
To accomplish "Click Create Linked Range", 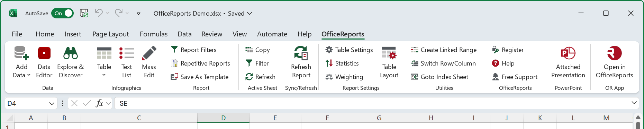I will point(444,50).
